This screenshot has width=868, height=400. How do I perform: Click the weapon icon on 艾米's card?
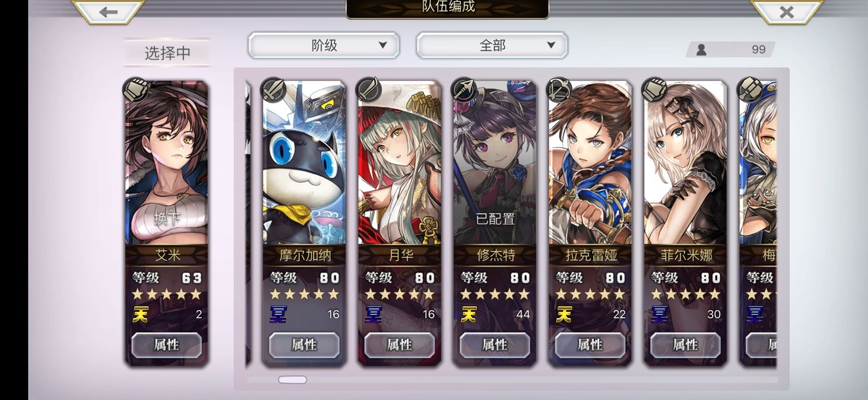(135, 89)
